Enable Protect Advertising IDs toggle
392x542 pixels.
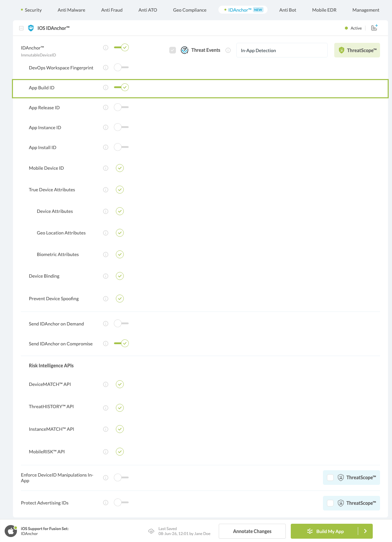tap(121, 502)
